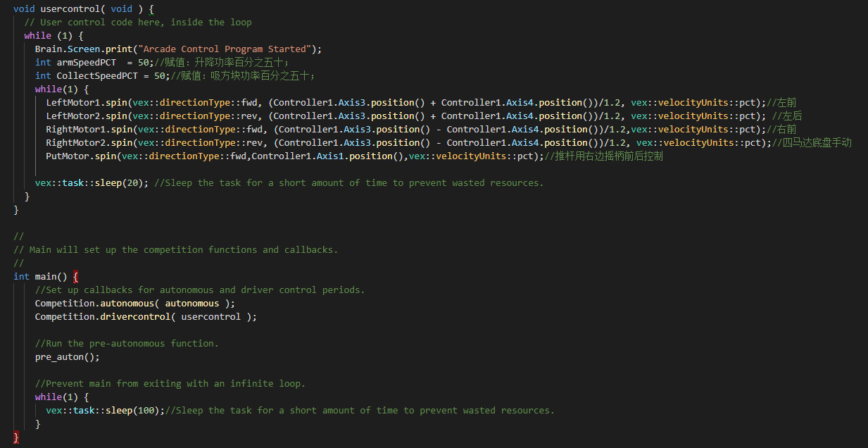
Task: Click the "Prevent main from exiting" comment
Action: (x=170, y=383)
